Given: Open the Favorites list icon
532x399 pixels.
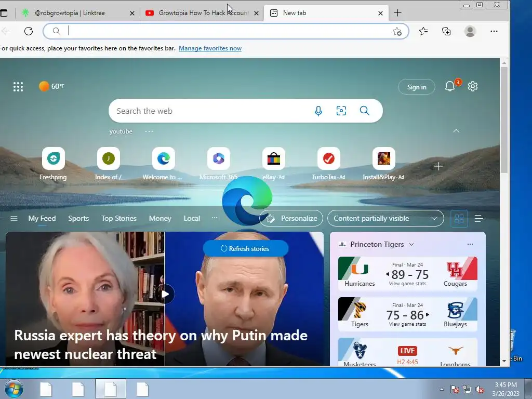Looking at the screenshot, I should click(423, 31).
